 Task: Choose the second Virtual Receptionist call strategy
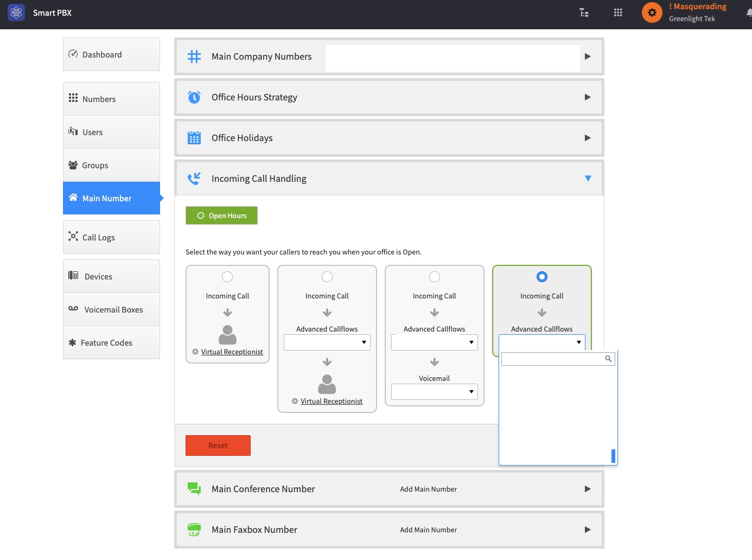tap(327, 277)
